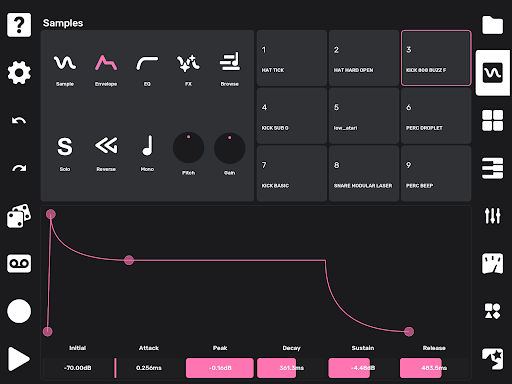Open the help question mark icon

pyautogui.click(x=19, y=25)
